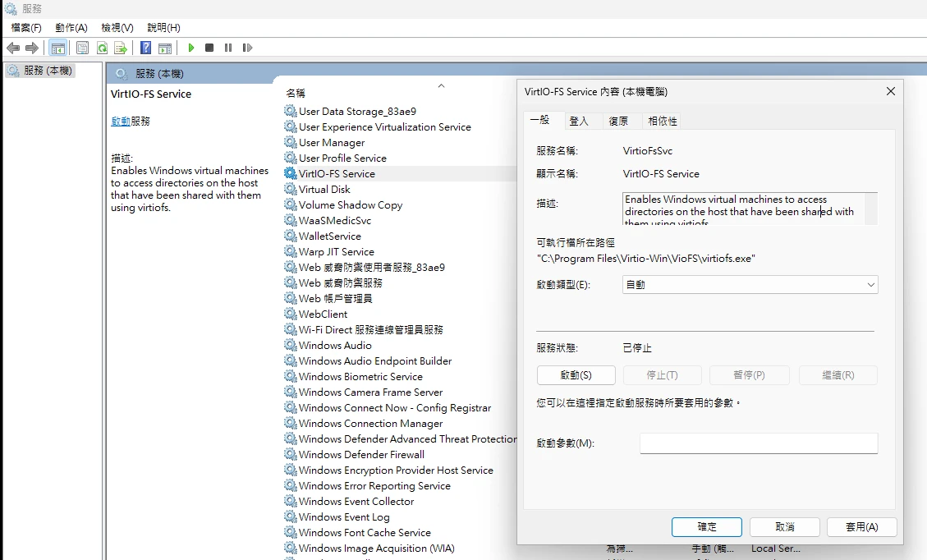Toggle the Show/Hide Console Tree button
Viewport: 927px width, 560px height.
(57, 48)
